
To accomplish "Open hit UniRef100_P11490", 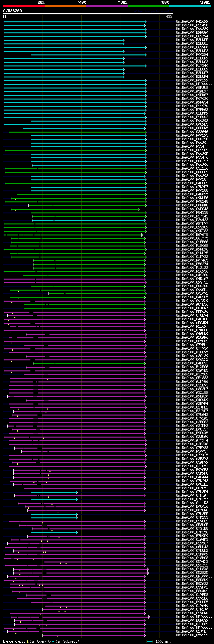I will coord(192,25).
